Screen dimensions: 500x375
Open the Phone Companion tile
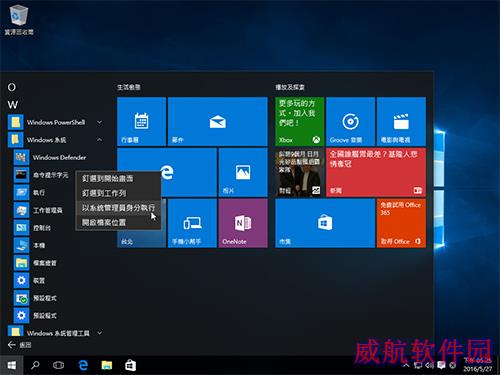tap(192, 223)
